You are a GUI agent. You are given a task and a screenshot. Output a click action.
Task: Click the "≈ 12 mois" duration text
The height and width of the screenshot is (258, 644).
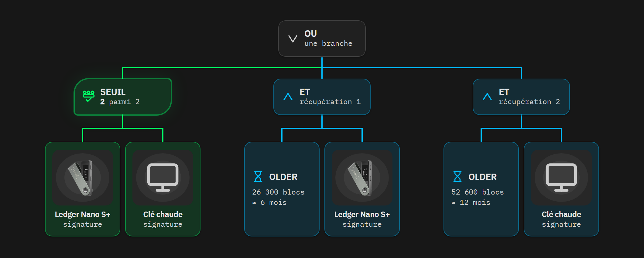(471, 202)
